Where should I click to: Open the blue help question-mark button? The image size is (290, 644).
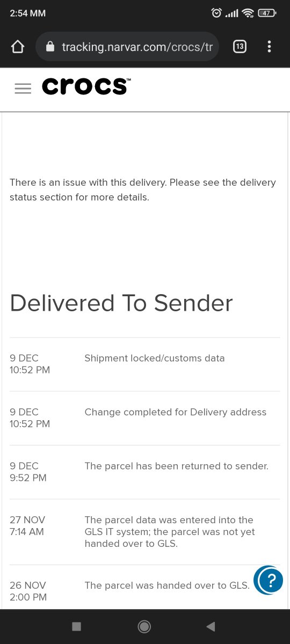(269, 580)
